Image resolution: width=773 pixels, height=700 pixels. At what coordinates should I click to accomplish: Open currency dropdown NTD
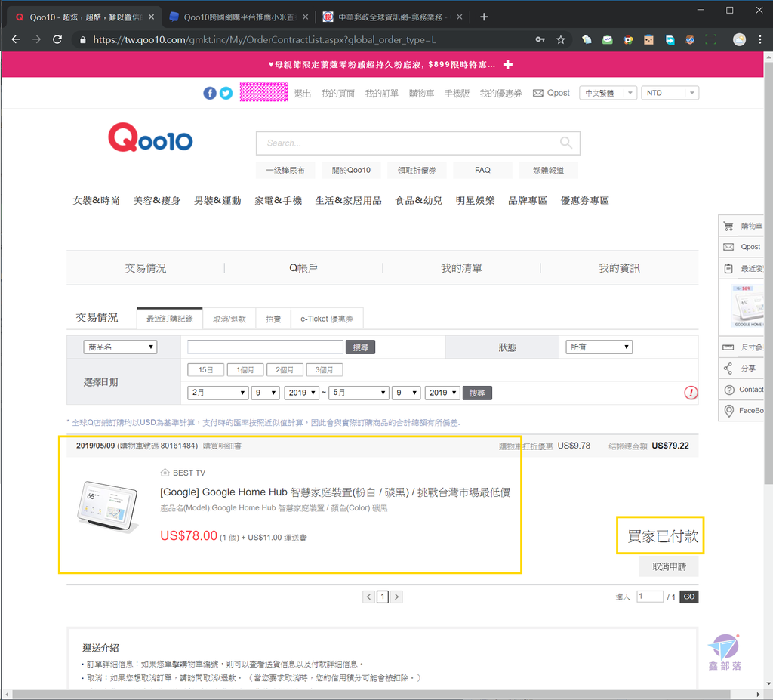[670, 93]
